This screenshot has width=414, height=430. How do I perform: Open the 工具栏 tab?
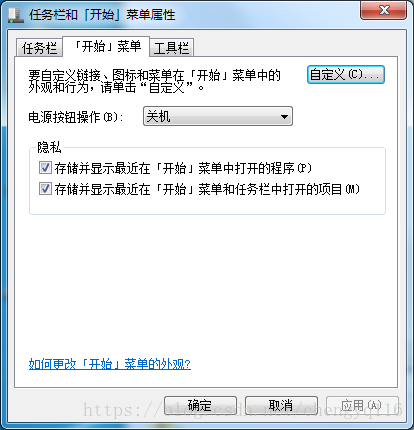(171, 48)
